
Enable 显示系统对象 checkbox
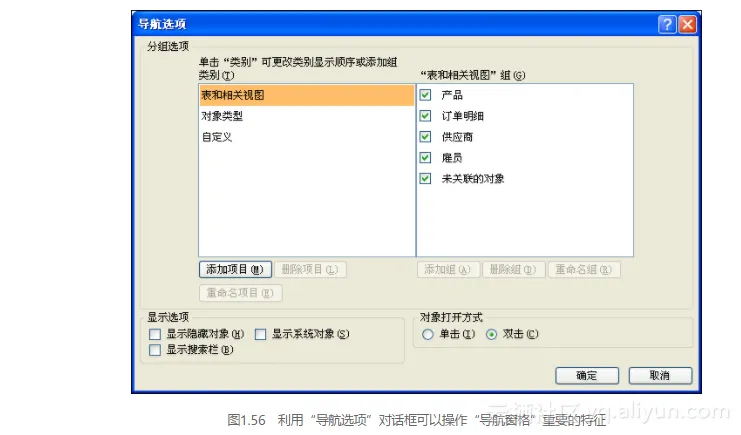point(260,334)
